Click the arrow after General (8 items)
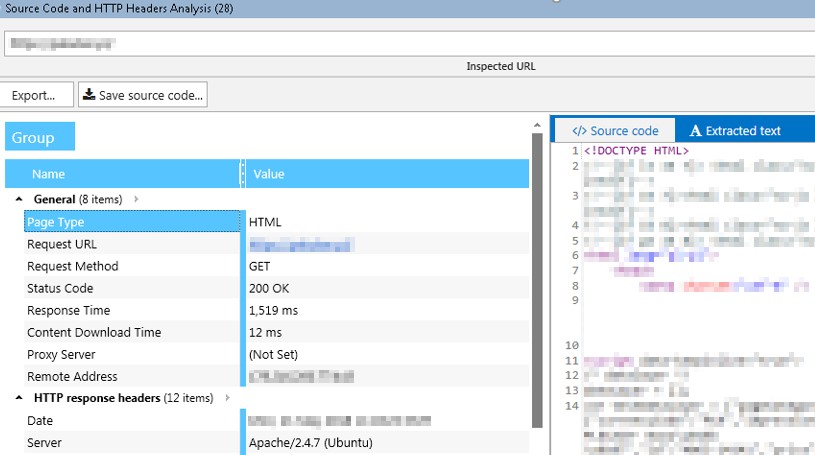This screenshot has height=455, width=815. [x=136, y=200]
